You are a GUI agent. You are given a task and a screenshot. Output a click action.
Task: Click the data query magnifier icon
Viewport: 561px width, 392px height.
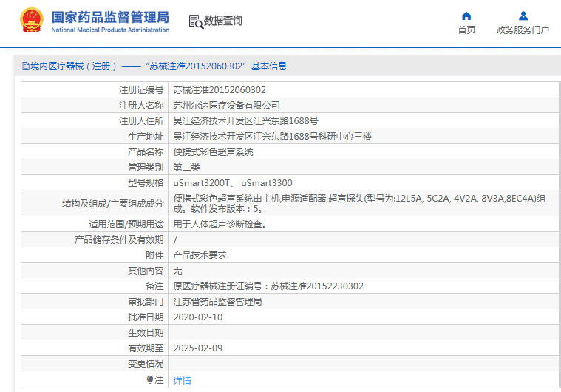(x=196, y=21)
